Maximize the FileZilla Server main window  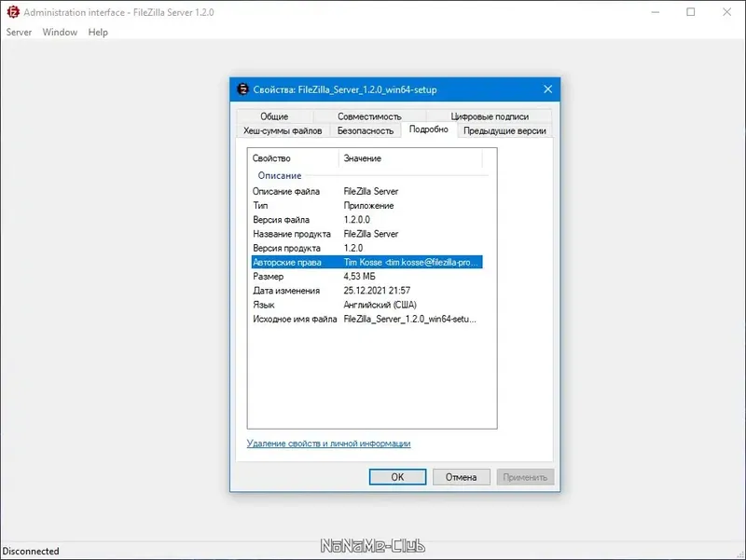click(691, 12)
